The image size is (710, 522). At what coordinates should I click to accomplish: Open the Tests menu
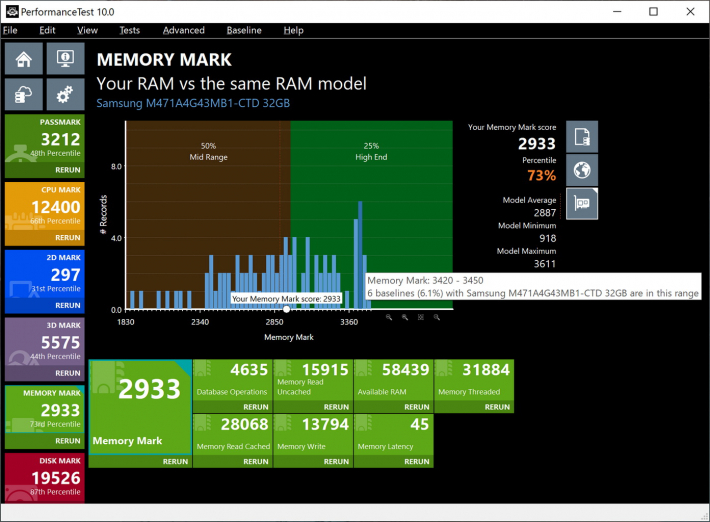[x=129, y=31]
